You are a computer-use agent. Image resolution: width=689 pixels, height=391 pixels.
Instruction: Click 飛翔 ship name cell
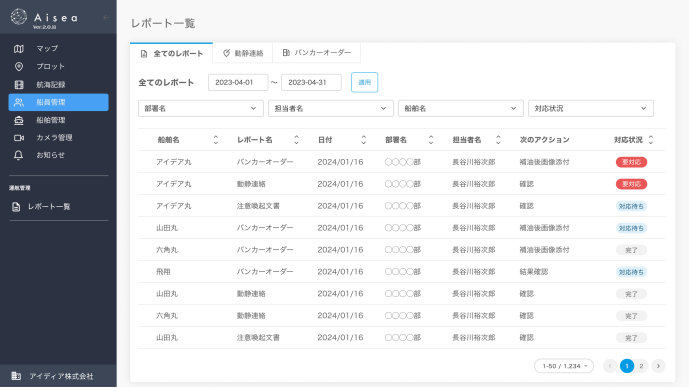coord(163,272)
